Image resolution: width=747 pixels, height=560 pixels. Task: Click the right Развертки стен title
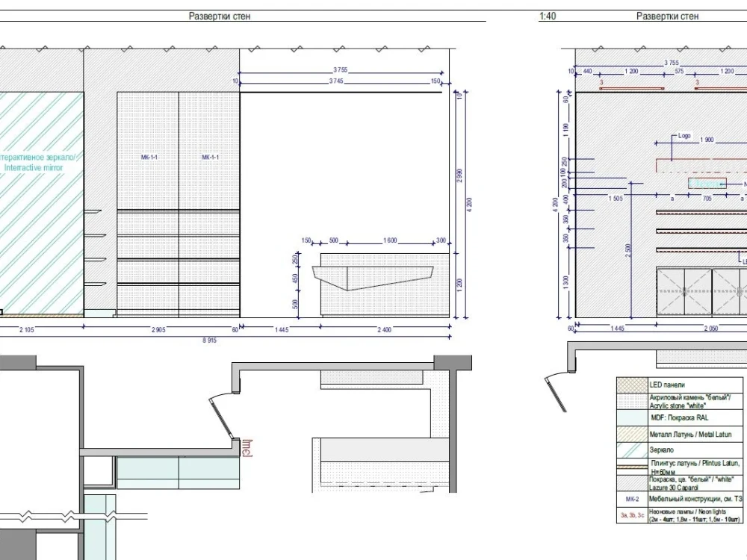pyautogui.click(x=666, y=15)
